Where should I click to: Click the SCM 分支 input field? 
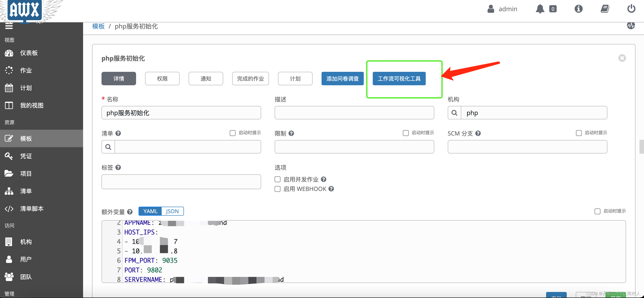pos(527,147)
